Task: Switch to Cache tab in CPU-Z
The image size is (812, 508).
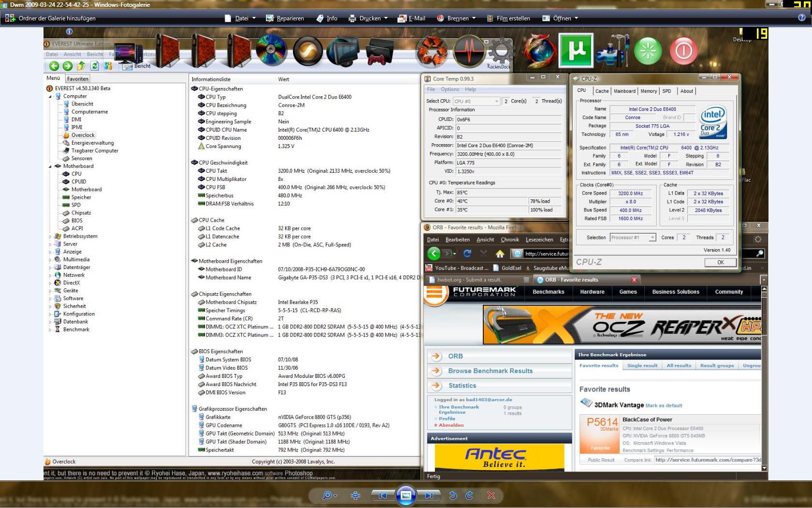Action: point(602,91)
